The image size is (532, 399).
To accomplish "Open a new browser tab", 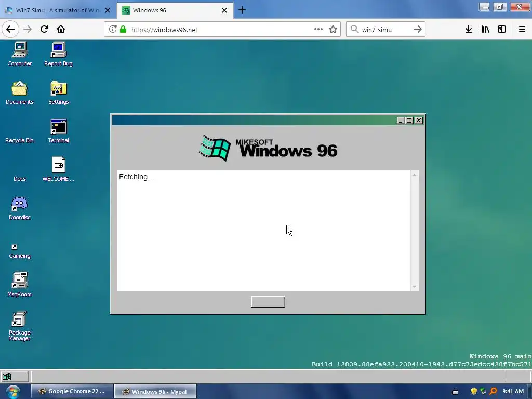I will click(x=242, y=10).
